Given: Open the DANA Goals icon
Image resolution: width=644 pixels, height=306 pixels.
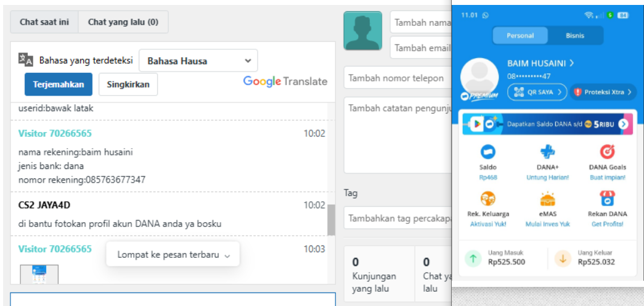Looking at the screenshot, I should (608, 152).
